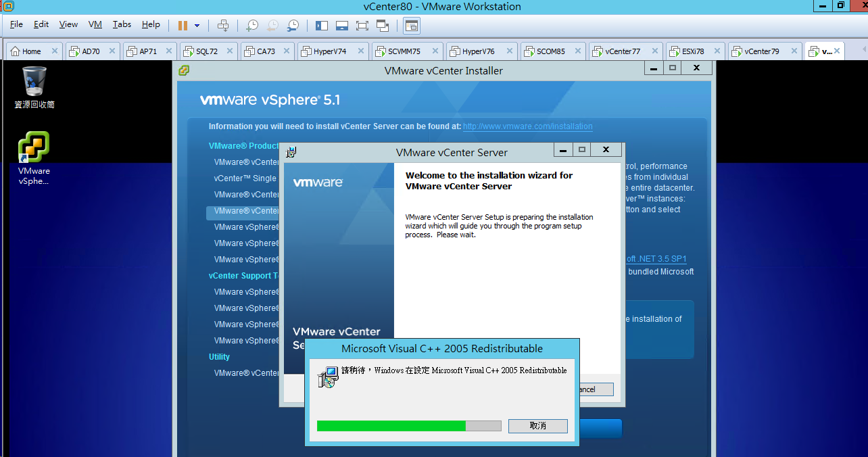Open the .NET 3.5 SP1 link
This screenshot has height=457, width=868.
coord(656,259)
